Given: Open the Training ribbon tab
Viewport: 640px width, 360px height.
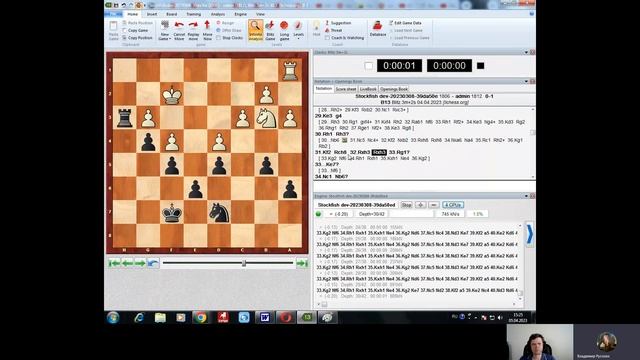Looking at the screenshot, I should (x=193, y=14).
